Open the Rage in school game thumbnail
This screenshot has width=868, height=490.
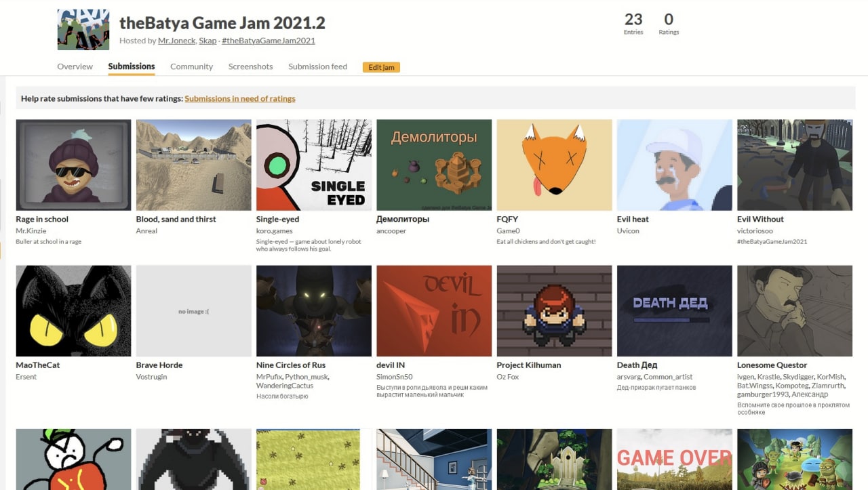[73, 165]
